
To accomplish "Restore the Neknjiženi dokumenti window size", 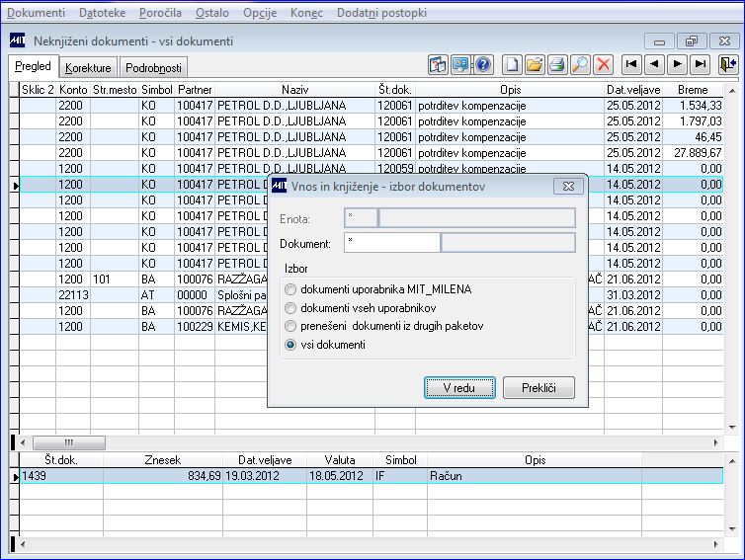I will coord(692,41).
